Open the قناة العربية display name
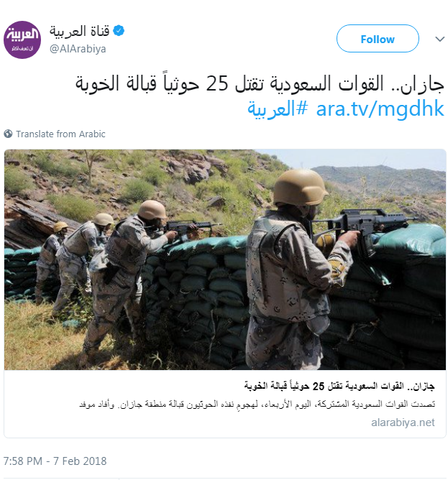This screenshot has width=448, height=480. pos(80,31)
